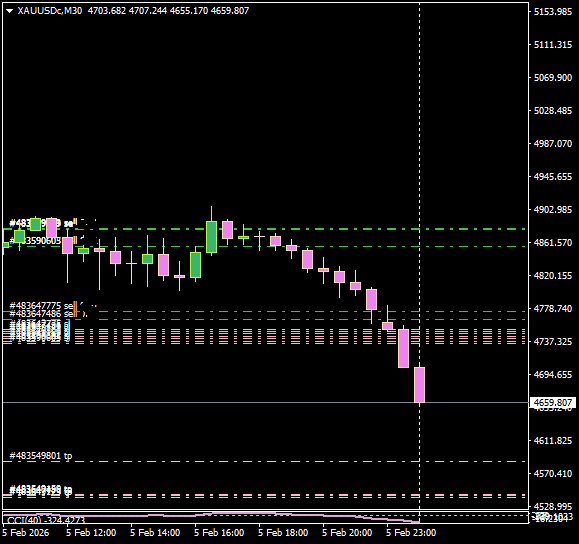The height and width of the screenshot is (544, 579).
Task: Click the high value 4707.244 in header
Action: pyautogui.click(x=148, y=11)
